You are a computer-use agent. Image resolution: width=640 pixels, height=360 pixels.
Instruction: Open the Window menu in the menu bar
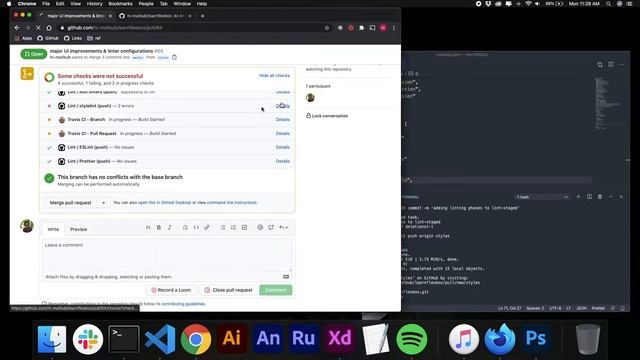[x=182, y=4]
